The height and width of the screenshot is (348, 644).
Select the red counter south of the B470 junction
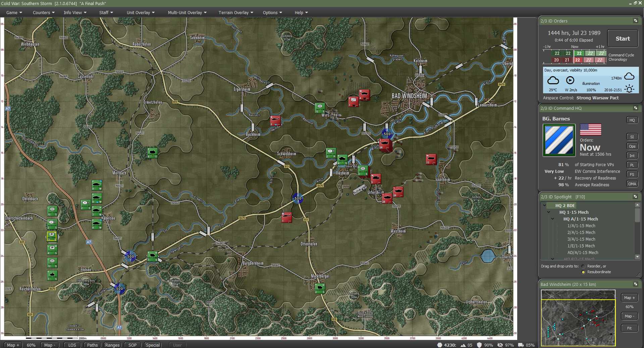(x=286, y=217)
